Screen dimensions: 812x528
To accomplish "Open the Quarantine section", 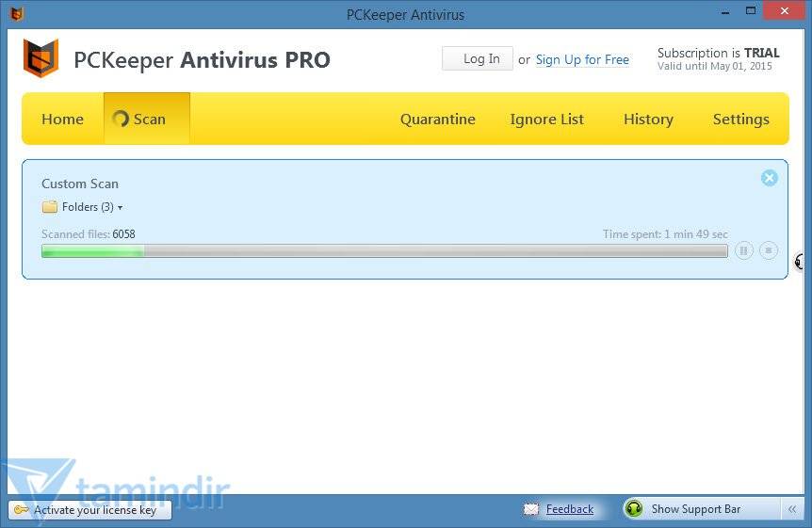I will (x=437, y=120).
